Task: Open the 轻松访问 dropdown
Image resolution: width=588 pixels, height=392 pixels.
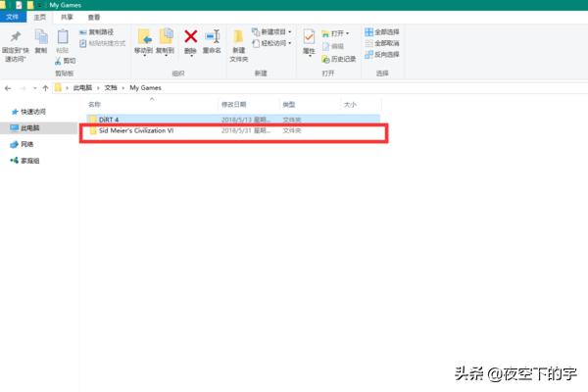Action: (x=271, y=43)
